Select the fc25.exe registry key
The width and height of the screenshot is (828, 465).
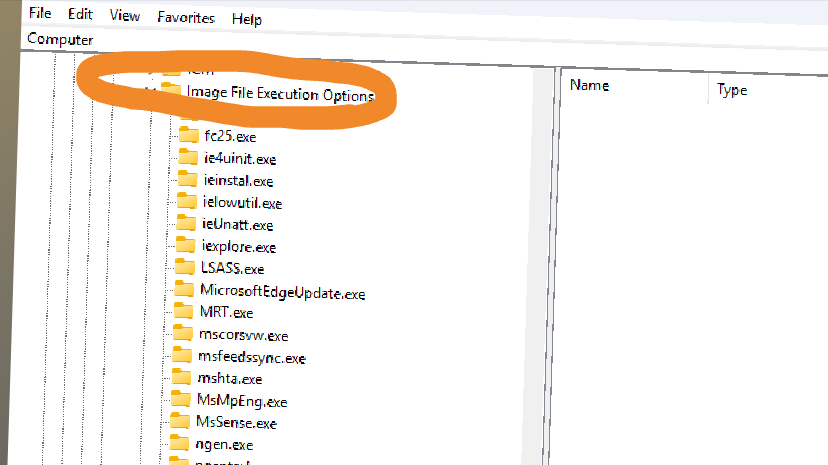click(230, 136)
